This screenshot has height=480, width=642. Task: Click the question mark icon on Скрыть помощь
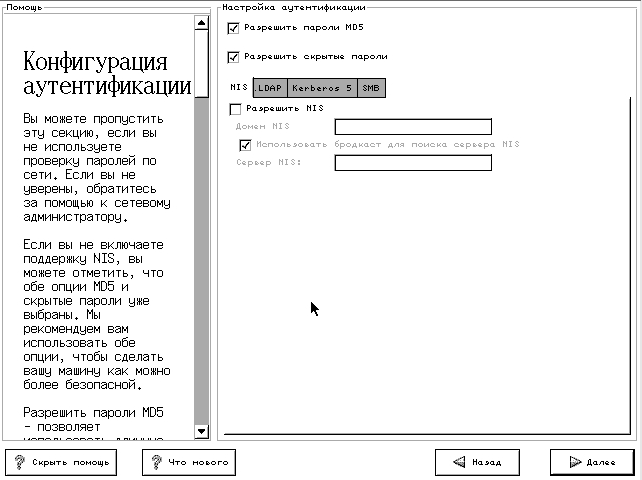[x=20, y=462]
